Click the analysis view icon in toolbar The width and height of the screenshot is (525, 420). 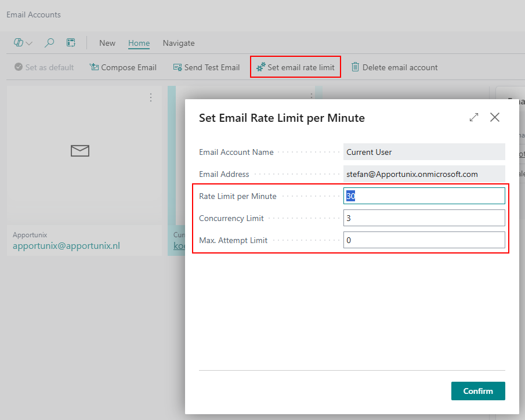[71, 42]
